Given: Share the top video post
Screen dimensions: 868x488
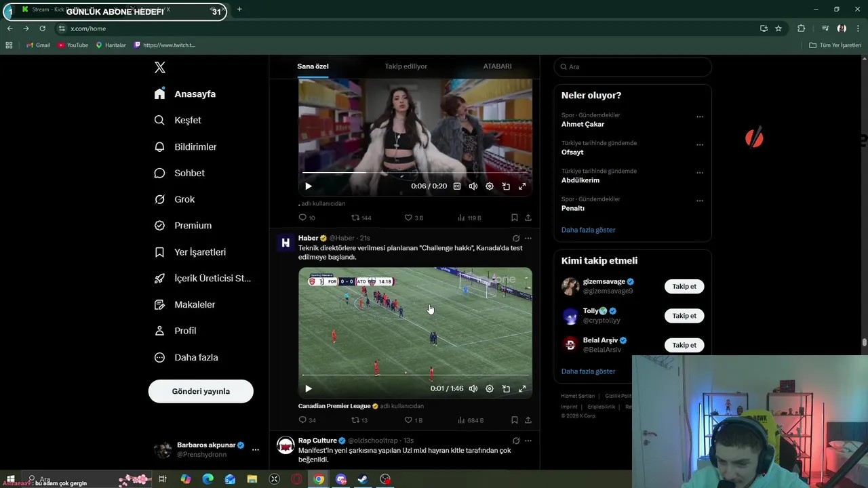Looking at the screenshot, I should 528,218.
